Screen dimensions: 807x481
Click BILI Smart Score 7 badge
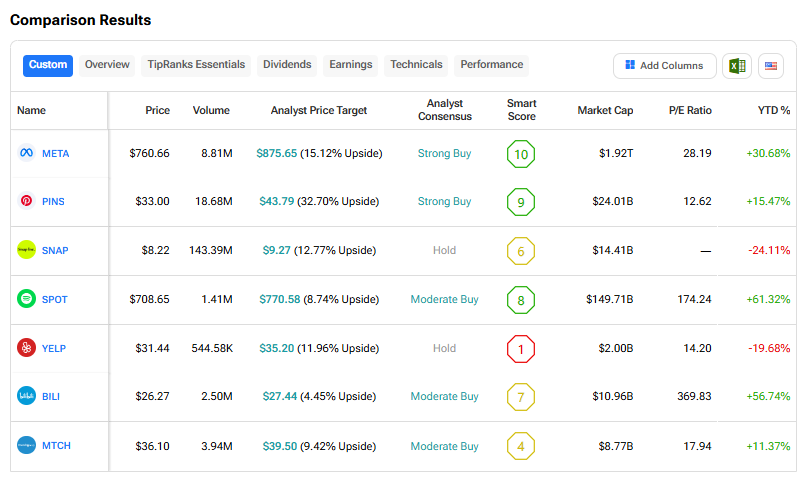pyautogui.click(x=521, y=397)
